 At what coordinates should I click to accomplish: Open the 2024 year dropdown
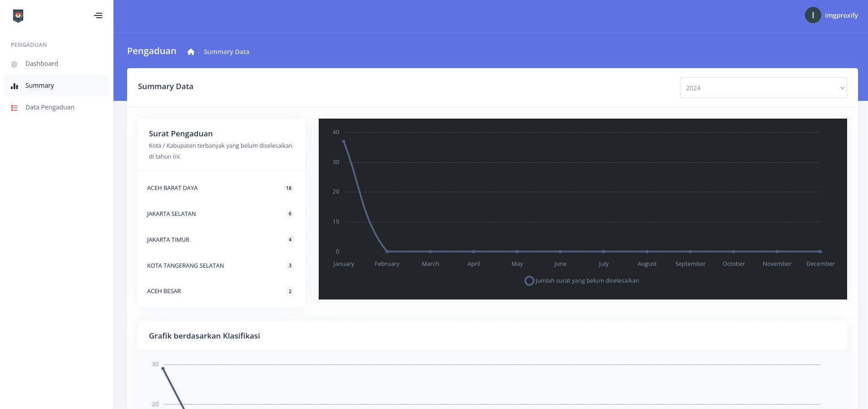(764, 88)
